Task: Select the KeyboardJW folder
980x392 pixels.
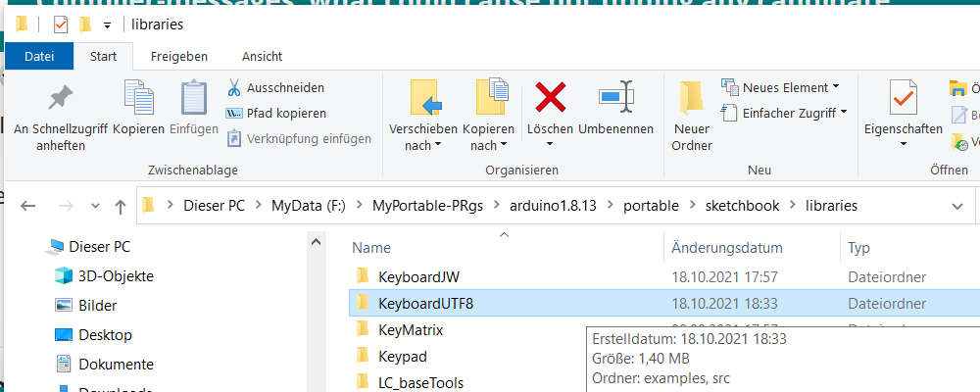Action: point(418,275)
